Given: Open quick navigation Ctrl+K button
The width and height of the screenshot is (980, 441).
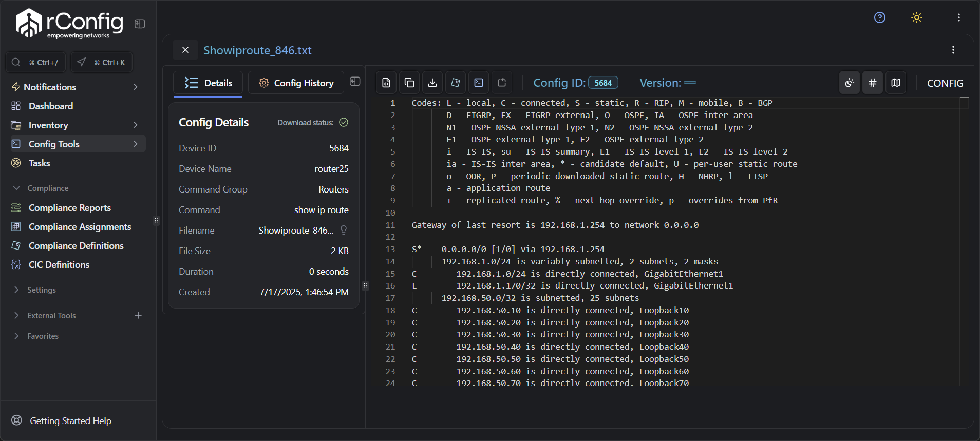Looking at the screenshot, I should pyautogui.click(x=102, y=62).
